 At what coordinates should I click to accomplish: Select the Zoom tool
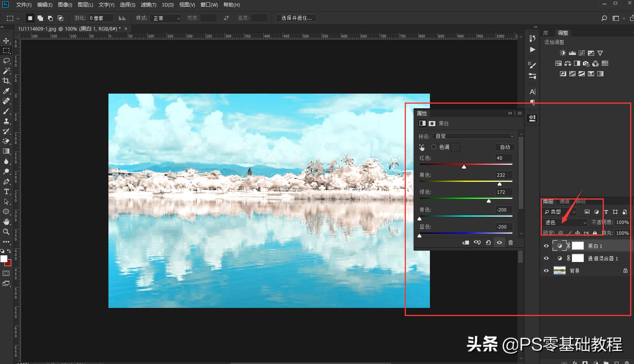(x=6, y=232)
